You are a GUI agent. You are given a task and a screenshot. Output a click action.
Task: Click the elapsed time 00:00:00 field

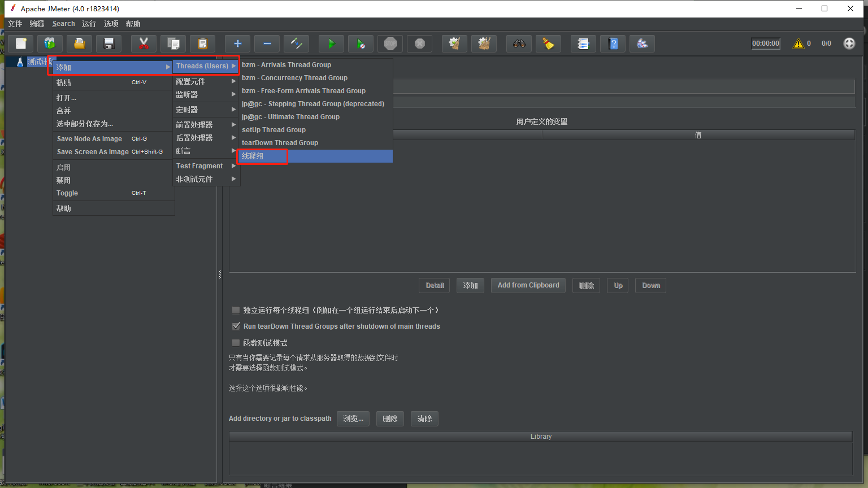pyautogui.click(x=766, y=43)
